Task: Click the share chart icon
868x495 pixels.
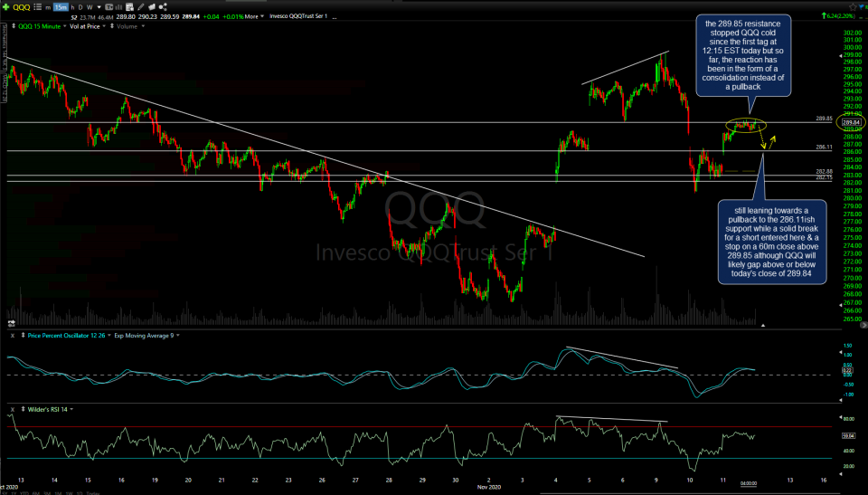Action: click(163, 7)
